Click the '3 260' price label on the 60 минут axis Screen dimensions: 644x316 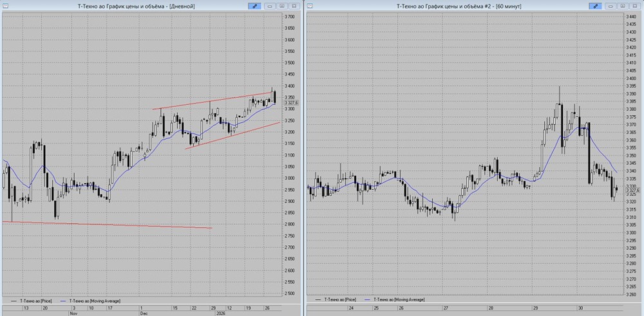631,294
